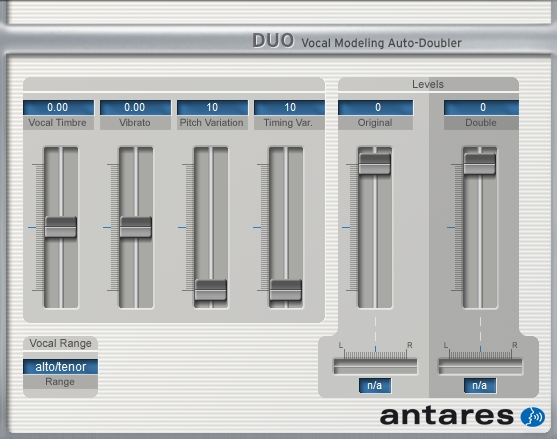
Task: Click the Timing Var. label
Action: (288, 123)
